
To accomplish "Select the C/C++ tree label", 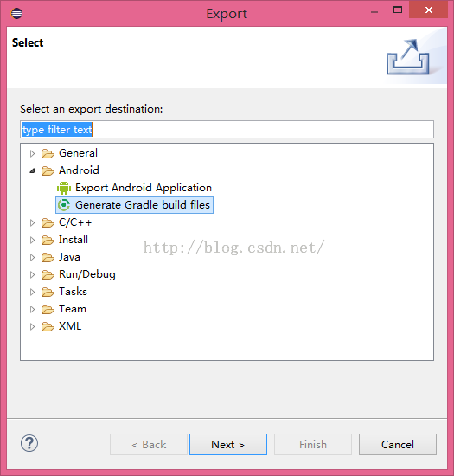I will point(75,222).
